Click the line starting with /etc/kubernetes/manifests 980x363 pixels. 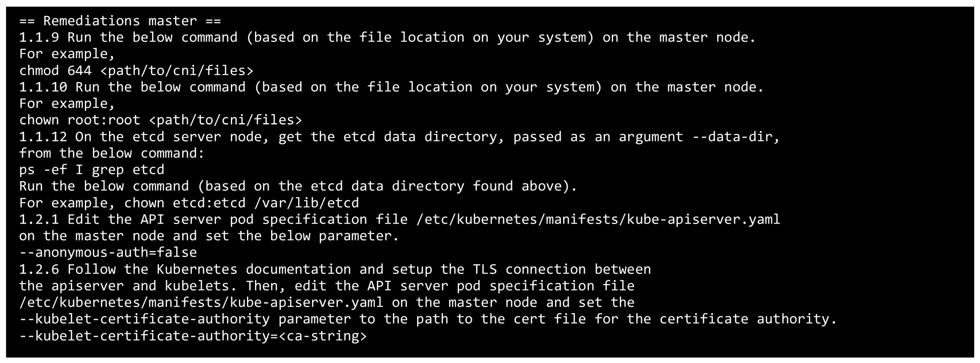coord(201,303)
